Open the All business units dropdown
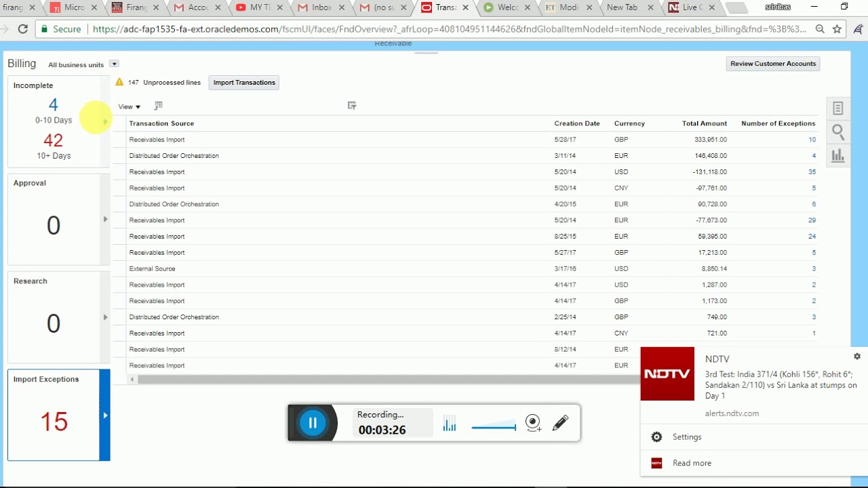Viewport: 868px width, 488px height. click(114, 64)
